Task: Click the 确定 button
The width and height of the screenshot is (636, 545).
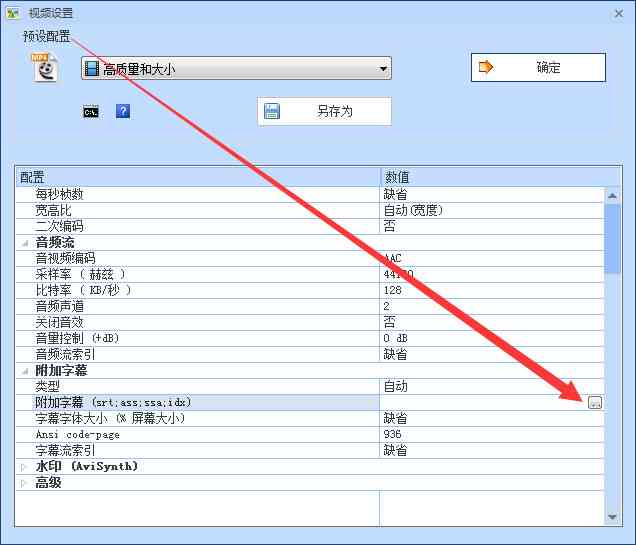Action: point(538,67)
